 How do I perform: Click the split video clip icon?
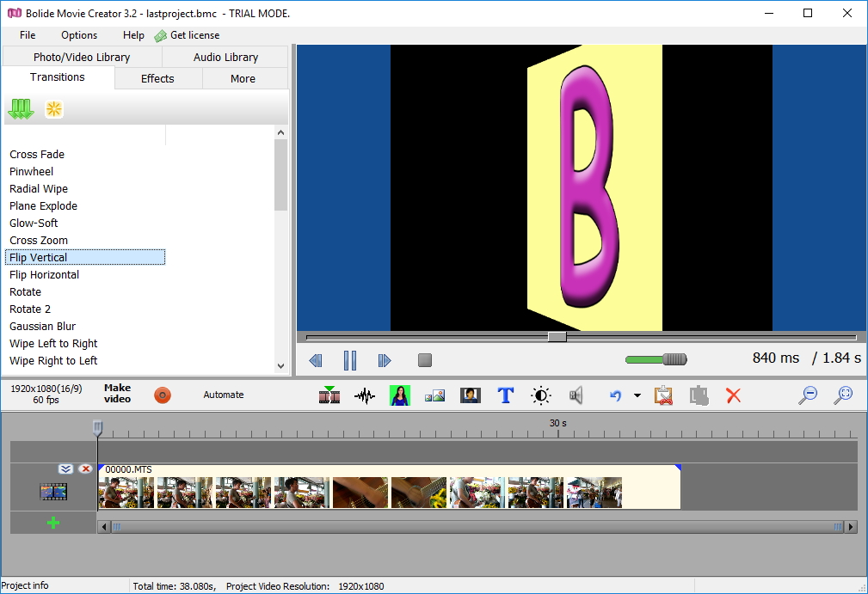click(x=329, y=395)
